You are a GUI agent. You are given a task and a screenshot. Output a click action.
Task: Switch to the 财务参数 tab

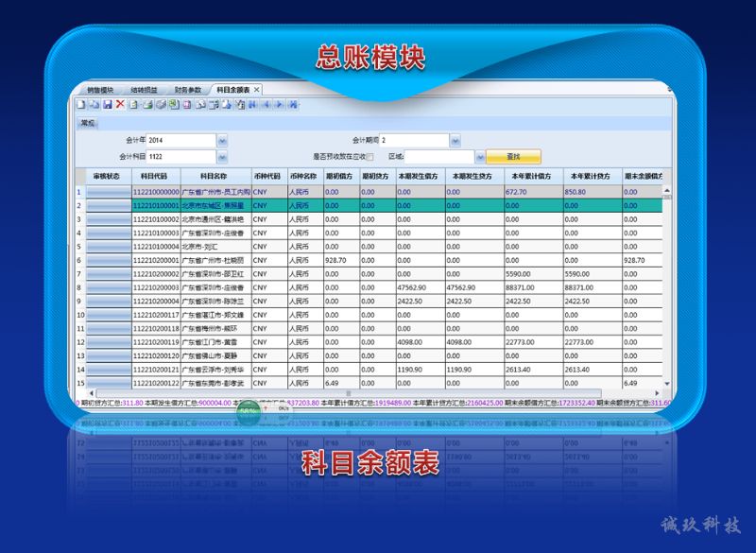point(187,90)
